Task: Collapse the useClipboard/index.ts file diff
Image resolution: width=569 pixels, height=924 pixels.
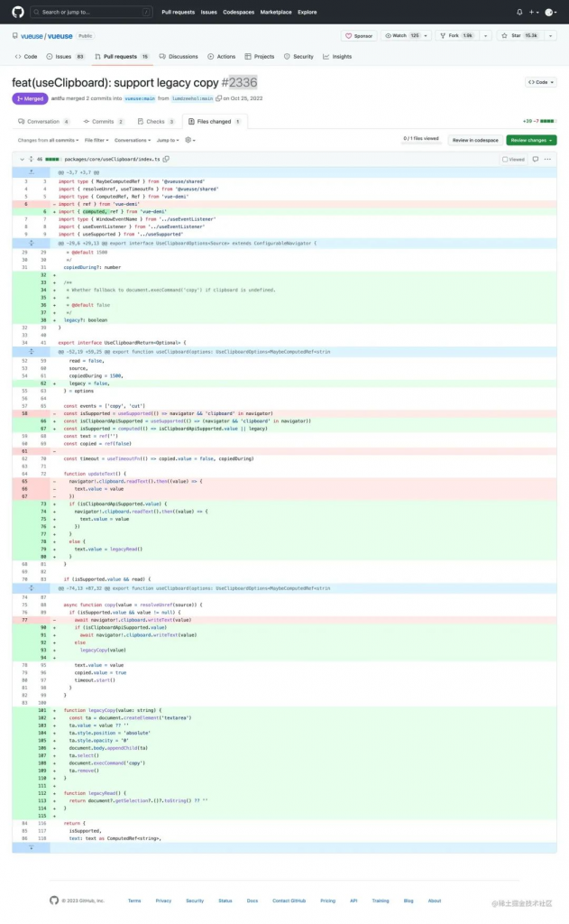Action: pos(22,159)
